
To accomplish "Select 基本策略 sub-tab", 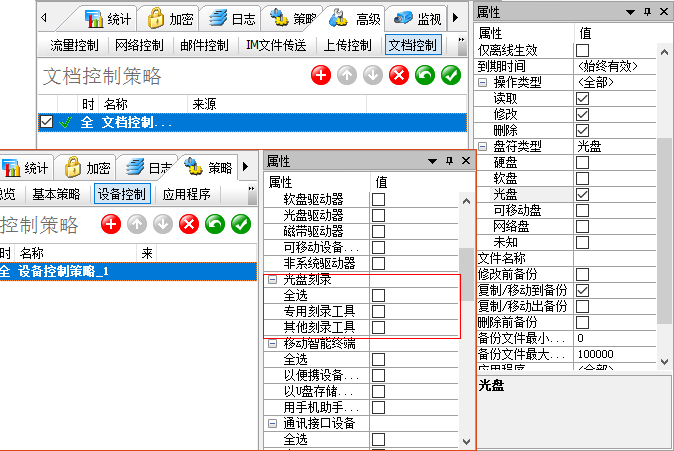I will click(x=56, y=194).
